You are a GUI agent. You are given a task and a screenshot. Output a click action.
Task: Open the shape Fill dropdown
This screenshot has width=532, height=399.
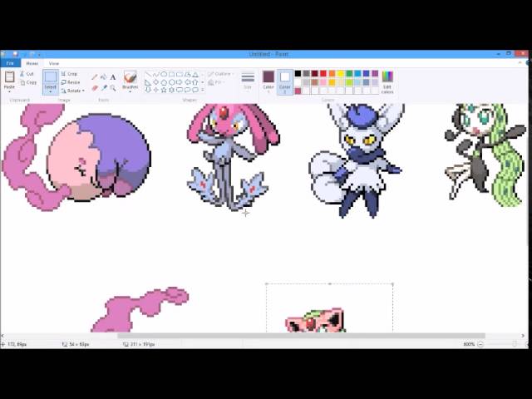point(216,82)
